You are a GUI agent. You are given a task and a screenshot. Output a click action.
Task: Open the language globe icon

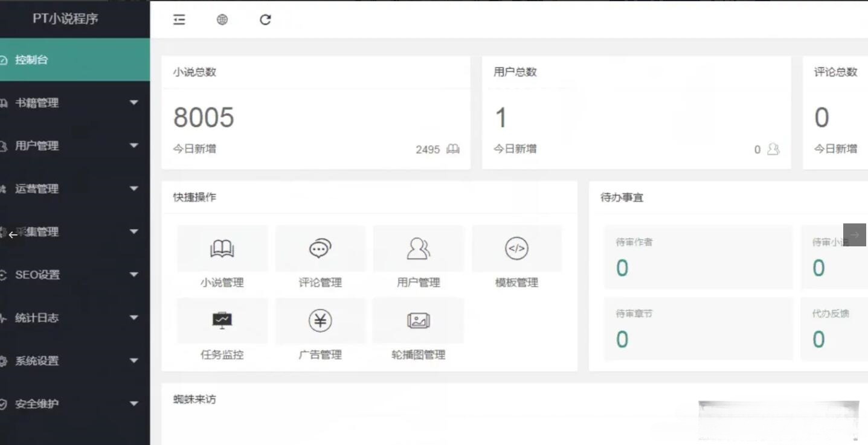point(222,19)
